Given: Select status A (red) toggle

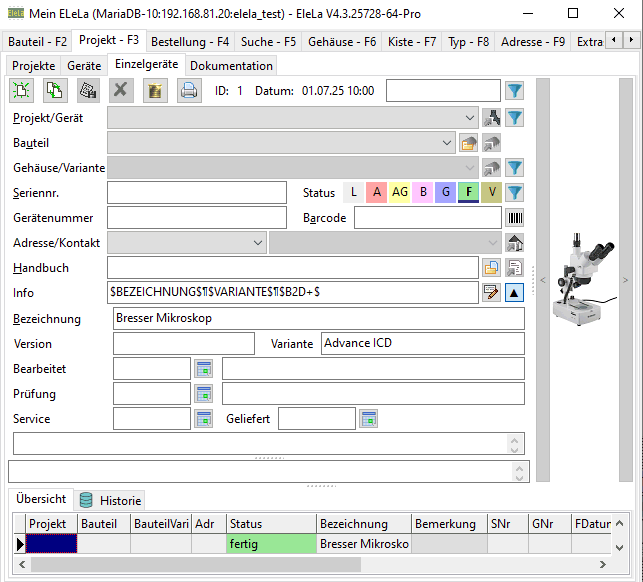Looking at the screenshot, I should pyautogui.click(x=376, y=192).
